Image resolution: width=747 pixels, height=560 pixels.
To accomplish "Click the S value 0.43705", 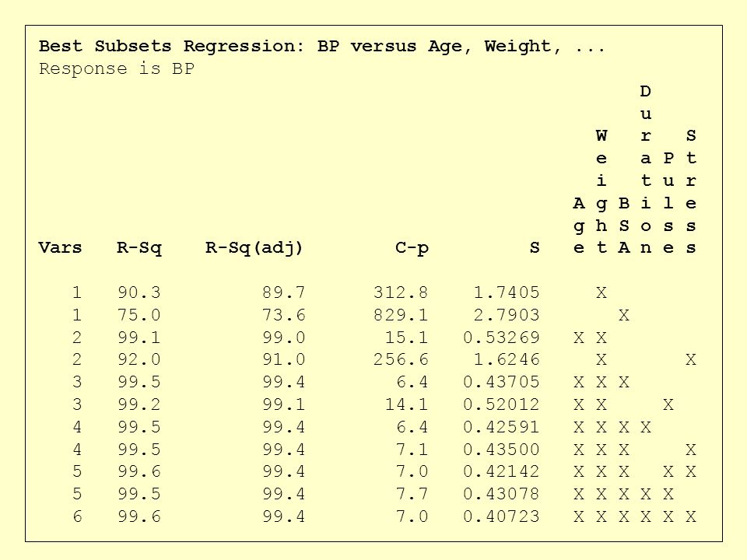I will (x=501, y=382).
